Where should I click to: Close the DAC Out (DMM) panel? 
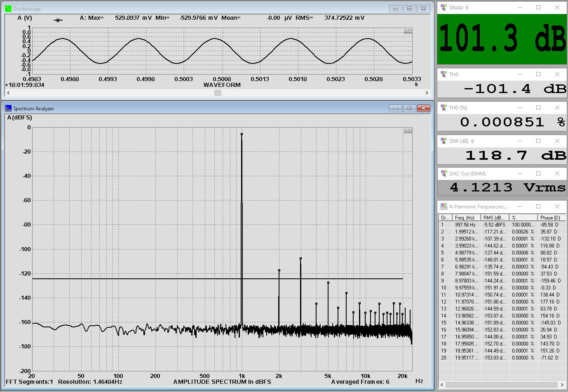click(557, 173)
